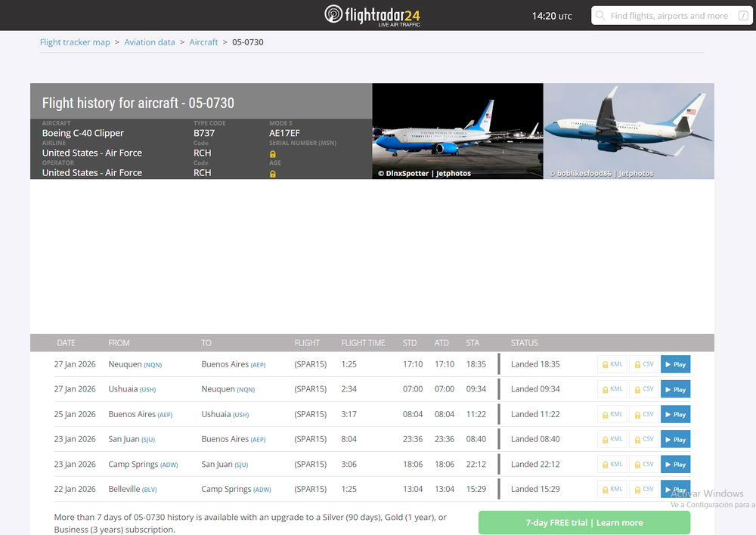
Task: Open the second aircraft photo in flight
Action: tap(628, 131)
